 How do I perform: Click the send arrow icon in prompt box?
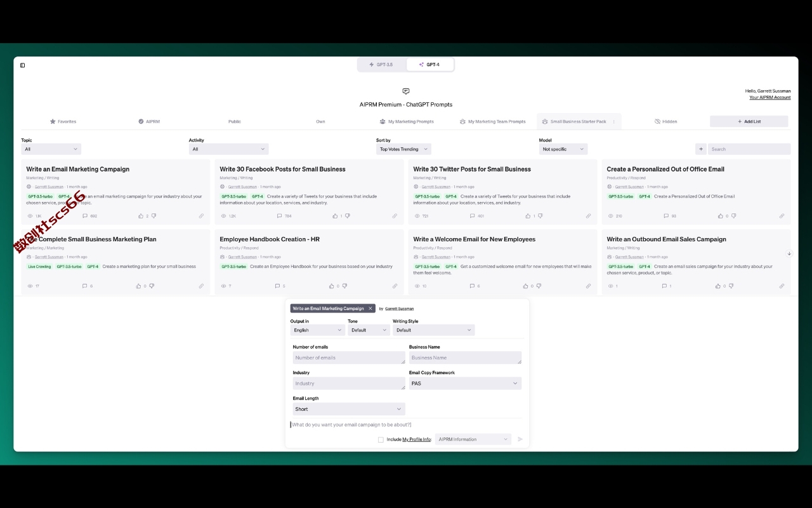coord(520,439)
